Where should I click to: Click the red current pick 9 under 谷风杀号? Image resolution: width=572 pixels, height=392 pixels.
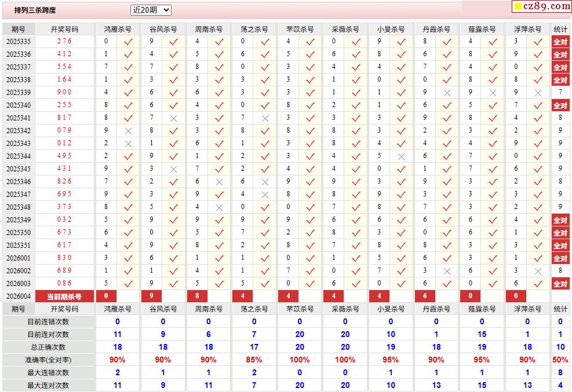tap(151, 296)
